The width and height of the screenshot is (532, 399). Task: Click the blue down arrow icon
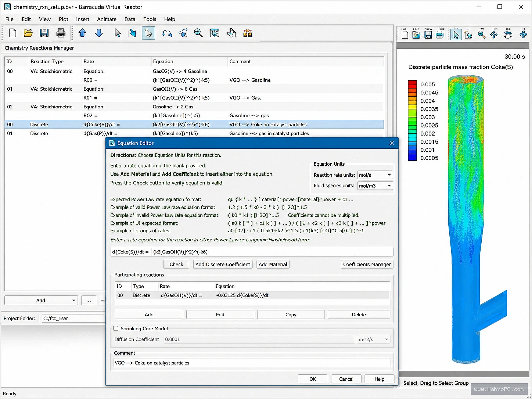tap(99, 33)
